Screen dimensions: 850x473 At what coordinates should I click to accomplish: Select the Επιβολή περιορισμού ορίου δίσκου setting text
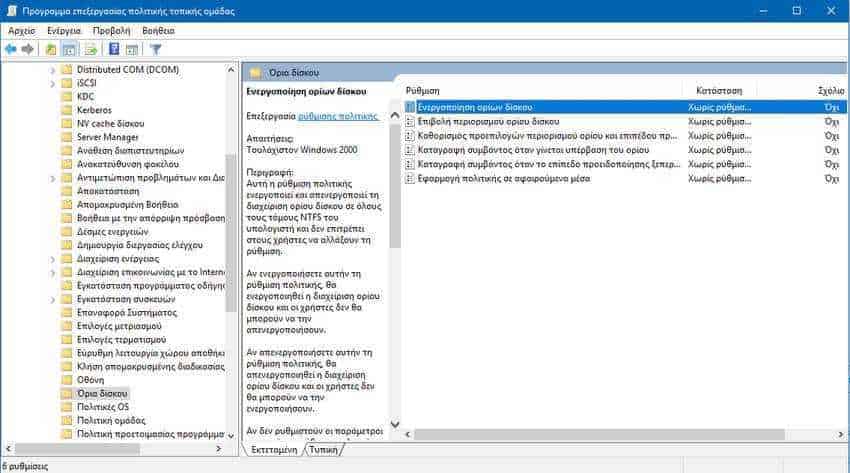(488, 121)
